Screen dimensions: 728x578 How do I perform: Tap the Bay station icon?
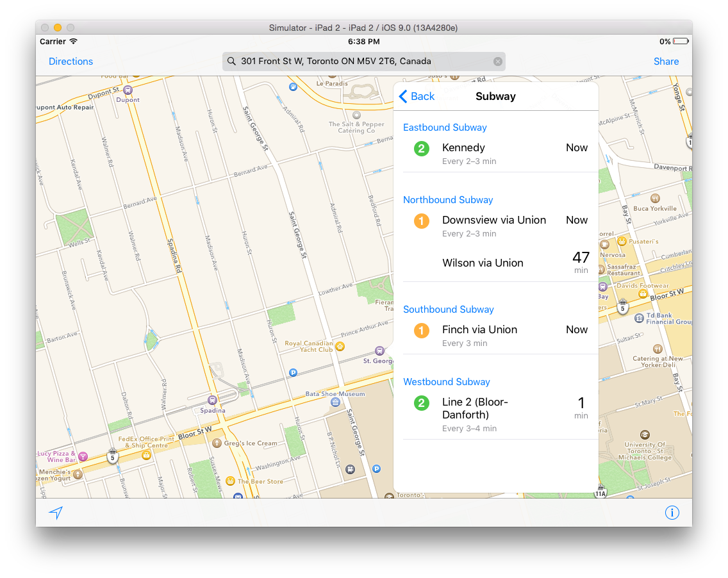coord(602,286)
